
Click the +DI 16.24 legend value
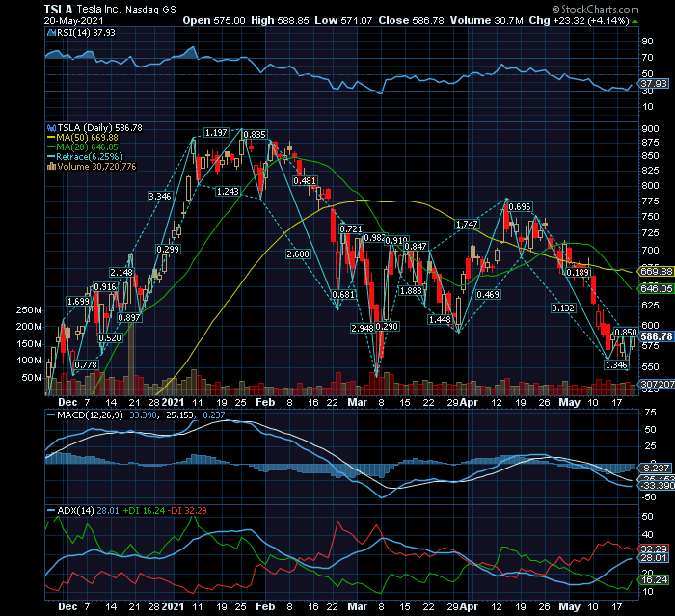(x=144, y=511)
